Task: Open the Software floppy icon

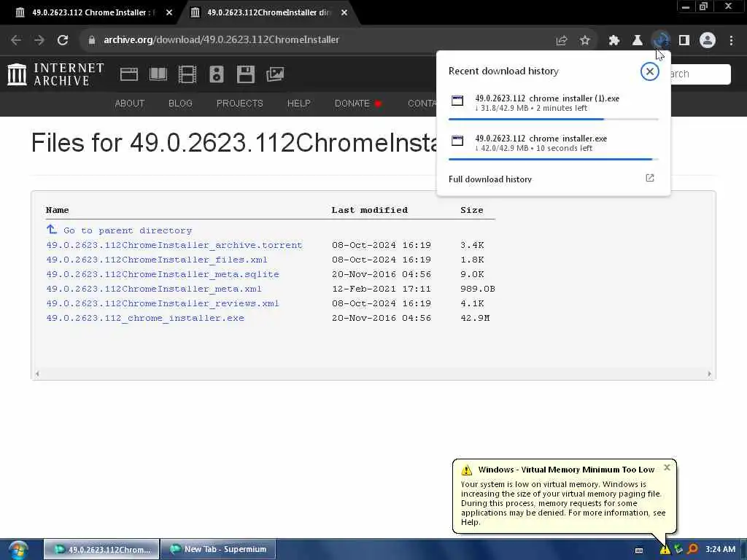Action: point(245,74)
